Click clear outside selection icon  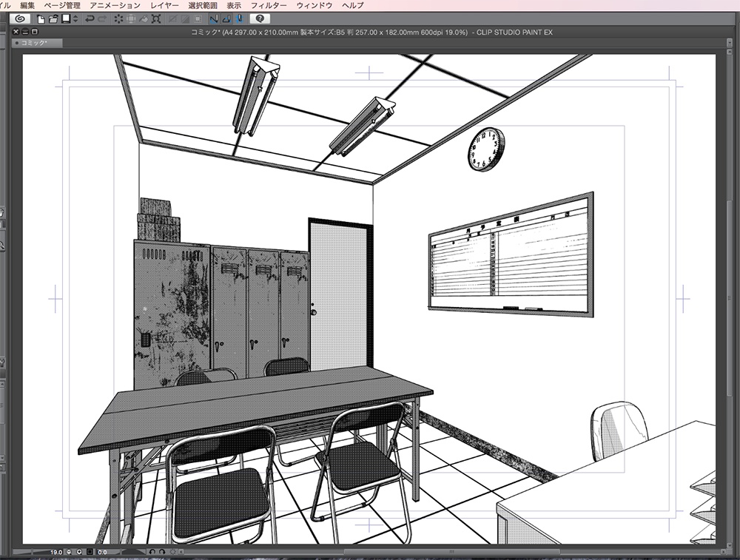[131, 19]
